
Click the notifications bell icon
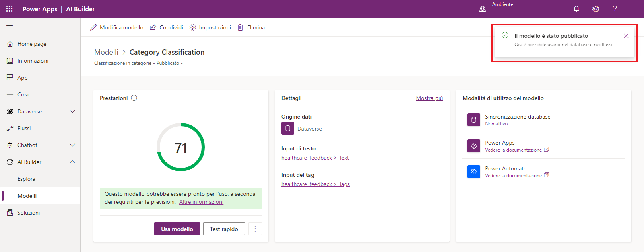576,9
